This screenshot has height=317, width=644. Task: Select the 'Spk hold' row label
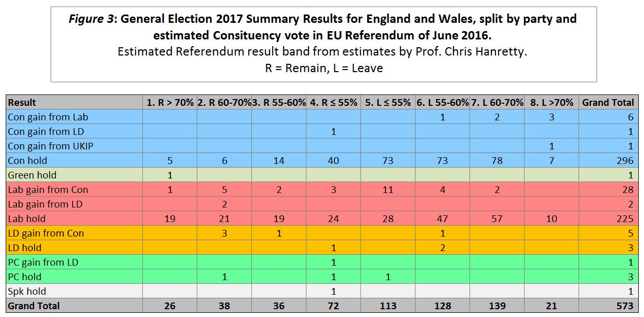tap(26, 292)
